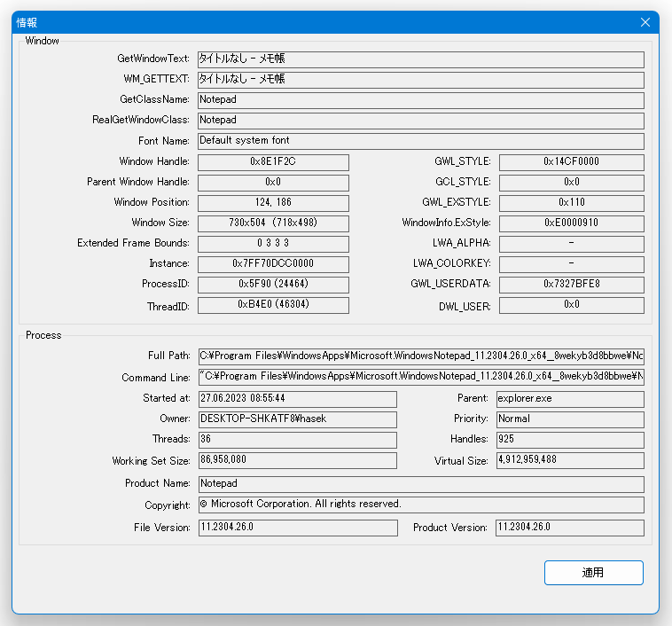Screen dimensions: 672x626
Task: Click the 'WindowInfo.ExStyle:' label
Action: (447, 223)
